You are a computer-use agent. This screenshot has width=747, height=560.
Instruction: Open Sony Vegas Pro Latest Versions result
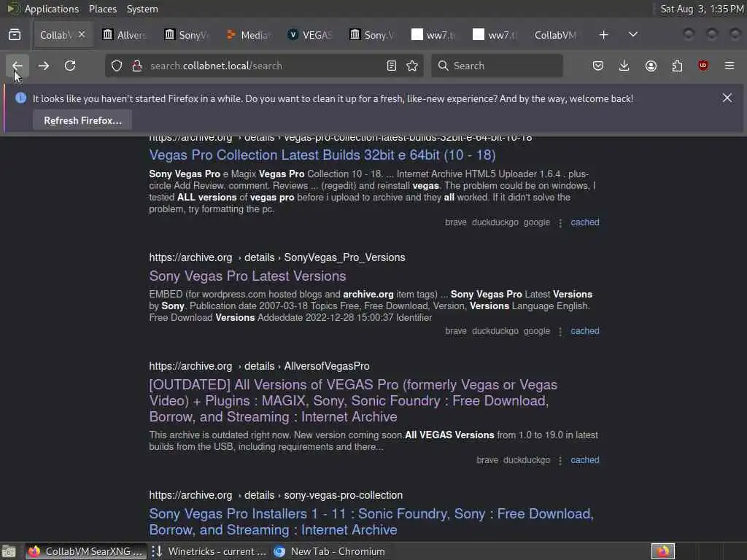[248, 276]
